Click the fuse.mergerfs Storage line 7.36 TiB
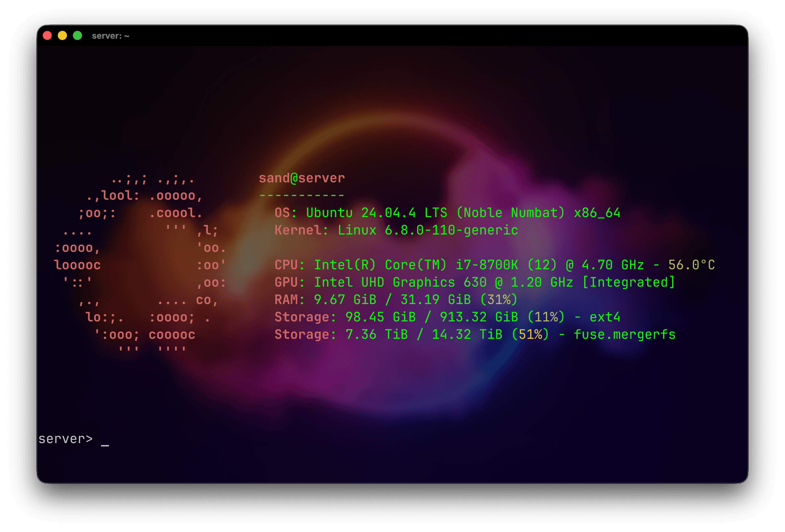785x532 pixels. (475, 335)
